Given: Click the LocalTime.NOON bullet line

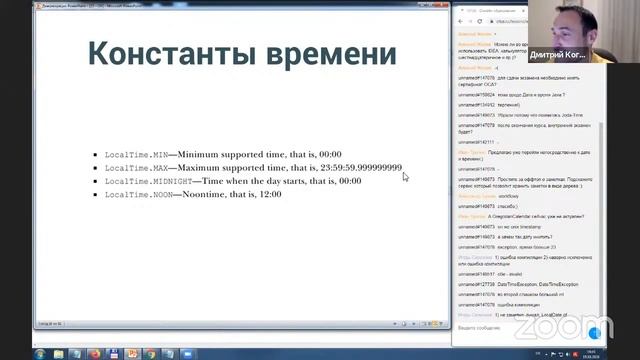Looking at the screenshot, I should (193, 194).
